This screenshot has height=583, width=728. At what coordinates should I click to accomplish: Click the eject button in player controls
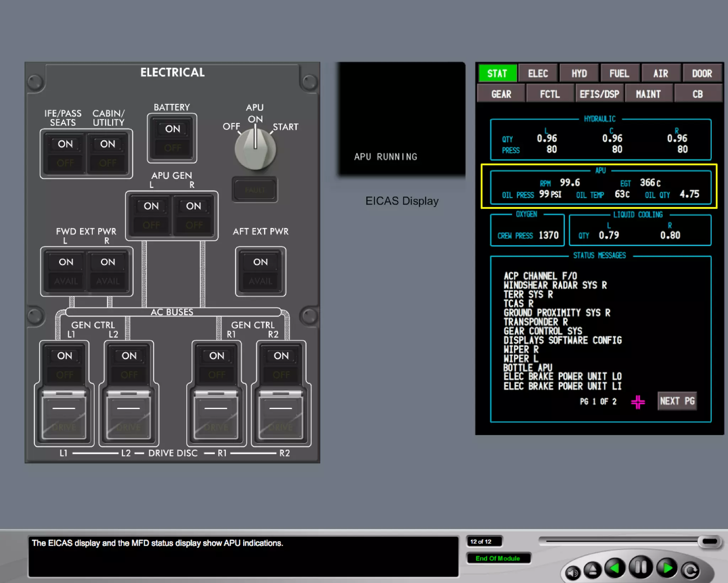(x=593, y=570)
